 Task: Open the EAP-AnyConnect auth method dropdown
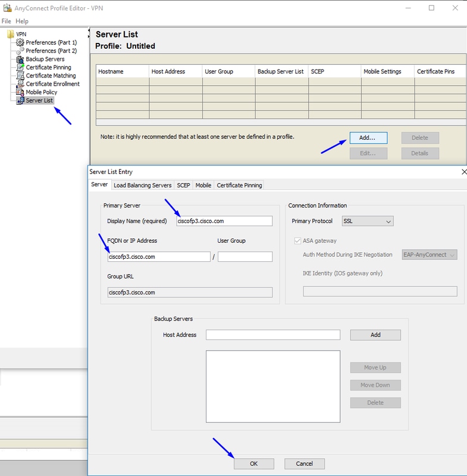(x=430, y=255)
